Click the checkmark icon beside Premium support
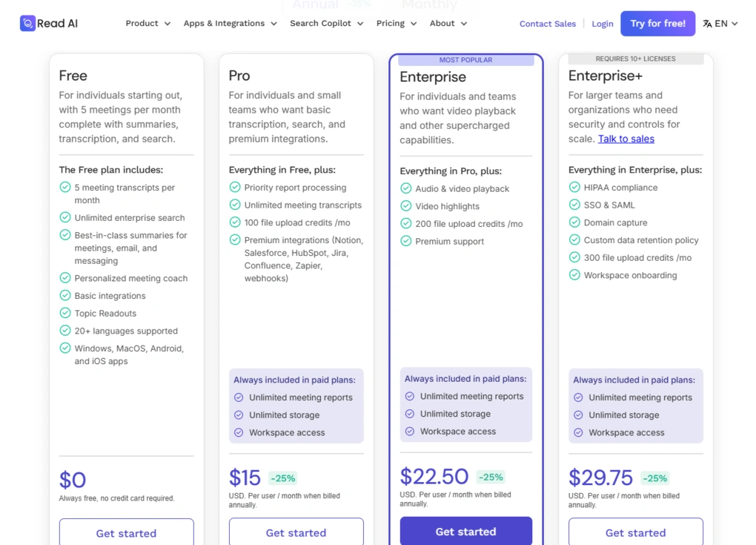This screenshot has height=545, width=756. point(406,241)
